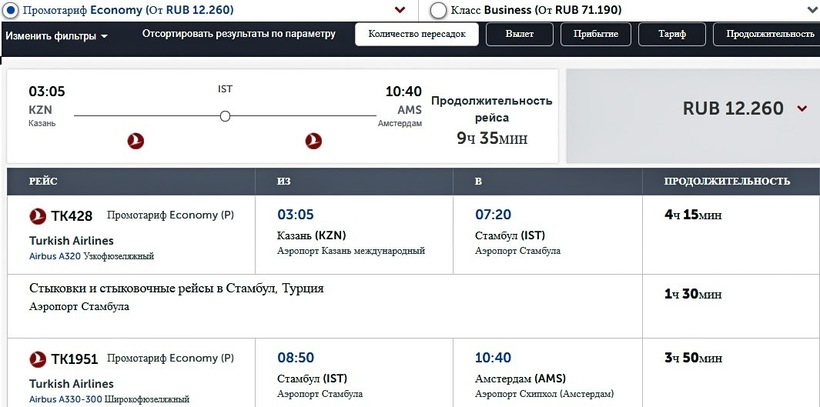Viewport: 820px width, 407px height.
Task: Click Turkish Airlines logo on IST–AMS segment
Action: point(313,141)
